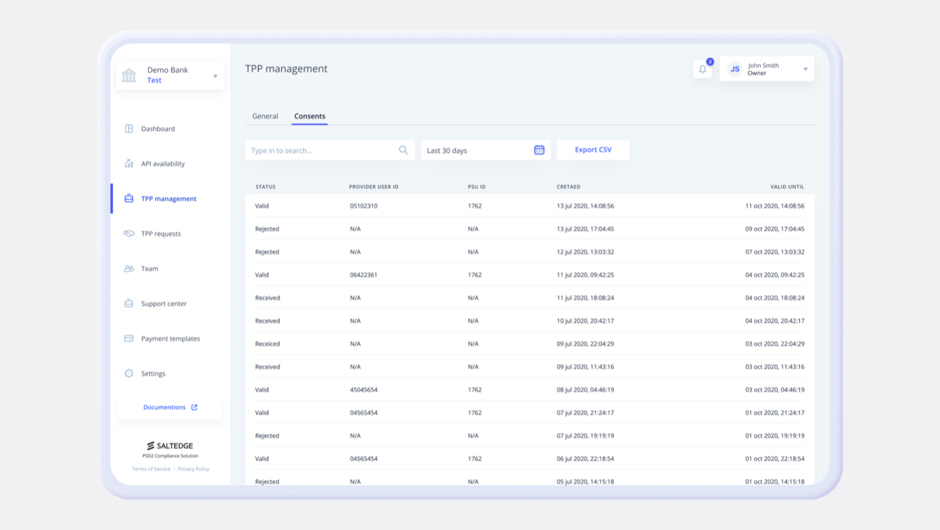
Task: Sort by the PROVIDER USER ID header
Action: pos(373,186)
